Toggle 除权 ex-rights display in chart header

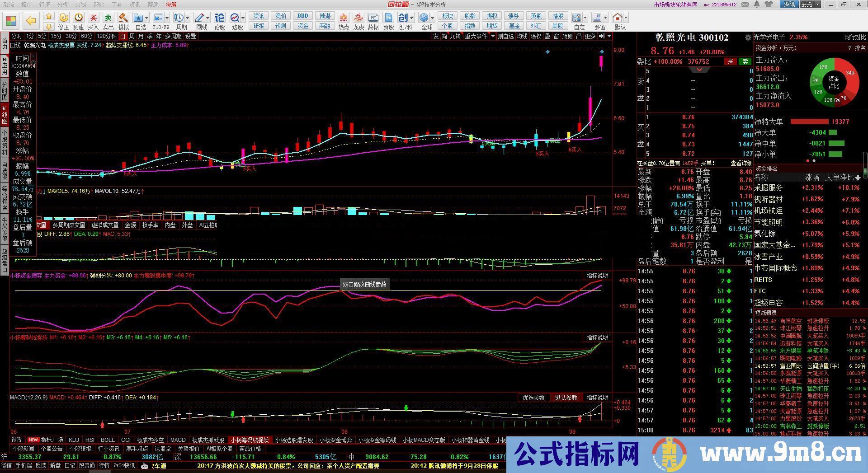536,37
